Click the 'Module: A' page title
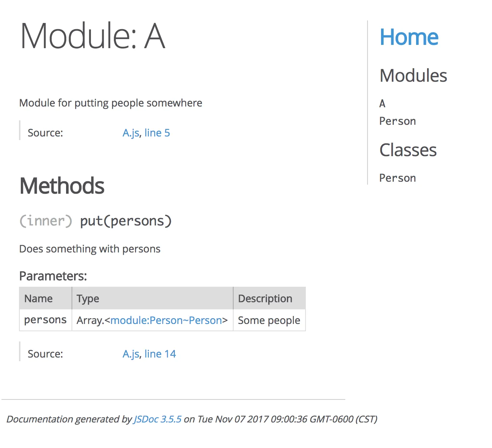Screen dimensions: 492x448 tap(93, 36)
